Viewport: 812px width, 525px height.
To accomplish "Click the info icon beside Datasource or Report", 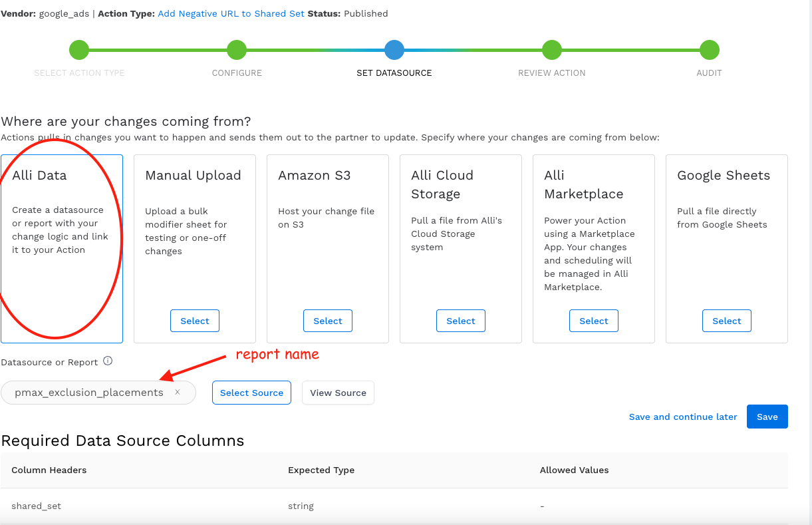I will coord(108,361).
